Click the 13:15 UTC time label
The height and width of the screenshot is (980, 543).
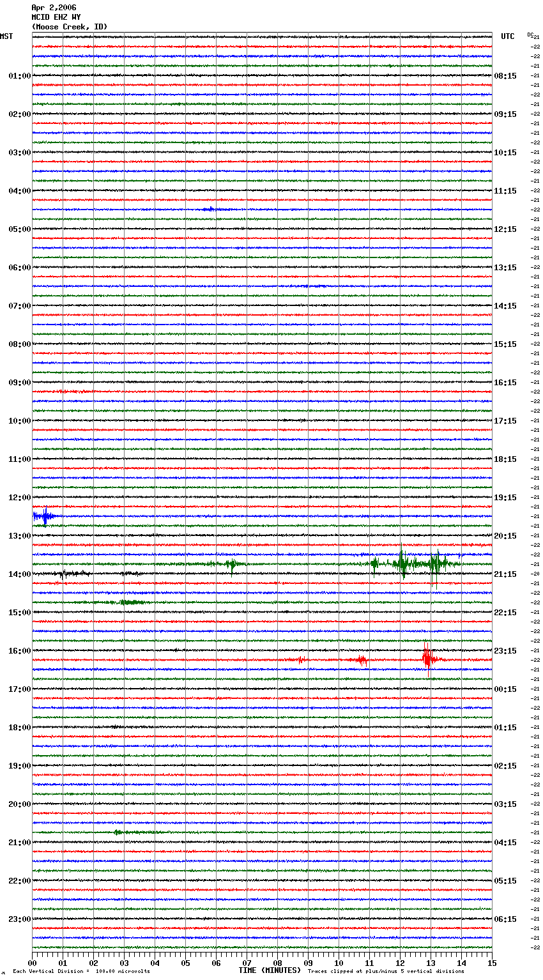[x=505, y=268]
